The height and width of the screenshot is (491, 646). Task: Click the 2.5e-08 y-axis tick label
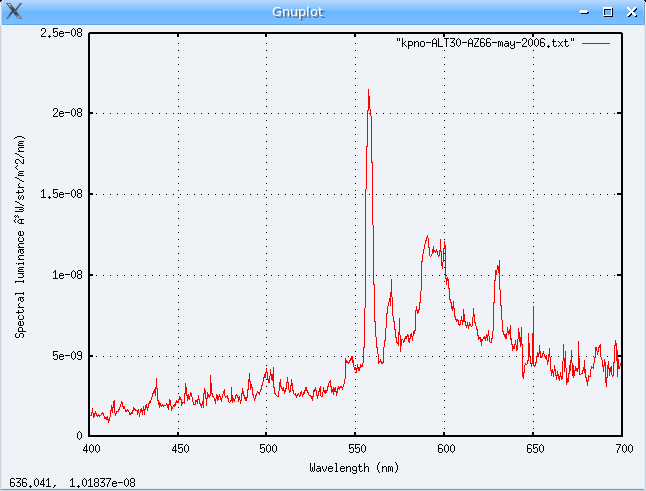(60, 33)
